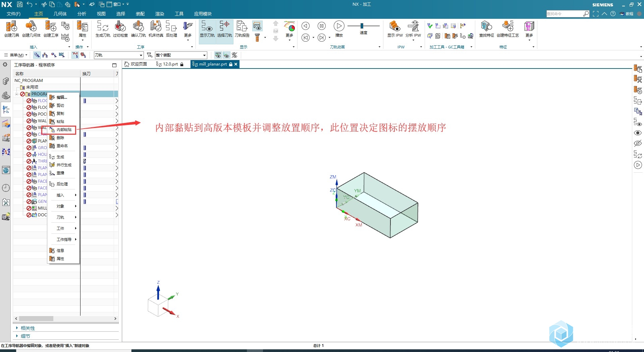Click the 创建特征工艺 (Create Feature Process) icon

(x=507, y=29)
